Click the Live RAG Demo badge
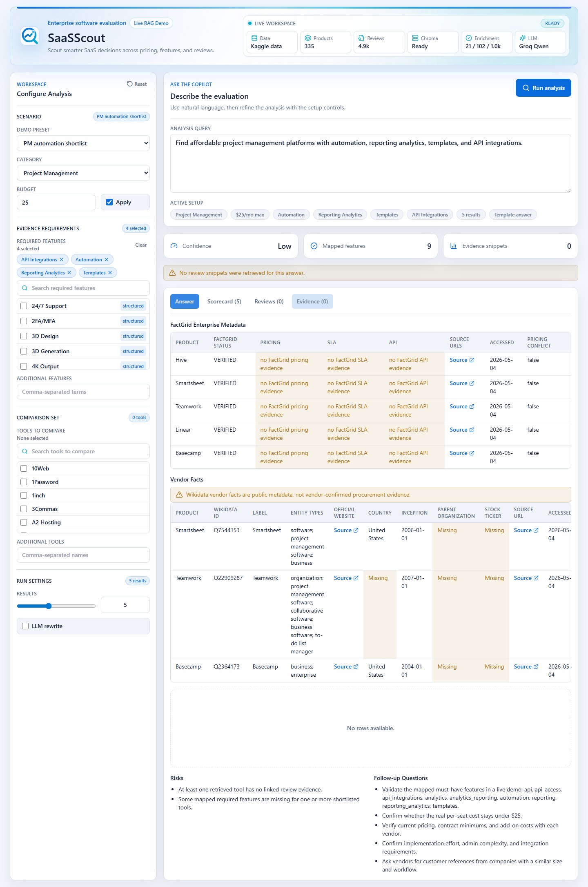Viewport: 588px width, 887px height. click(x=151, y=23)
